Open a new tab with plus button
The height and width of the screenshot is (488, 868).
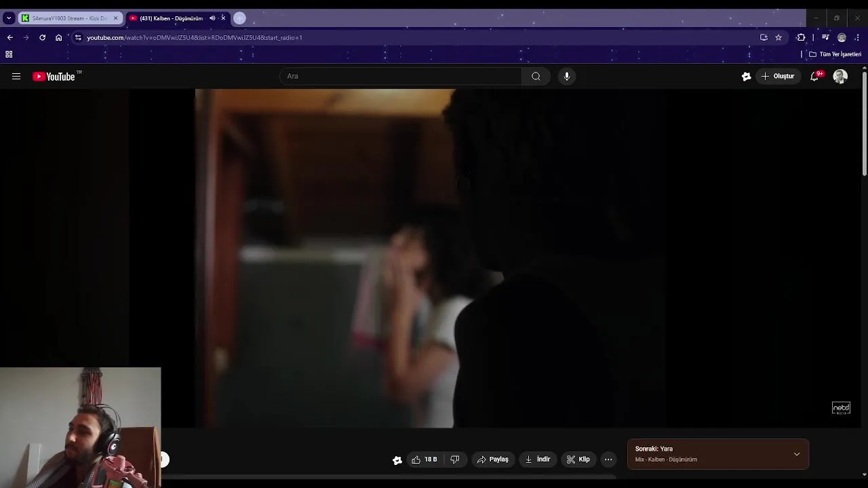pos(239,18)
